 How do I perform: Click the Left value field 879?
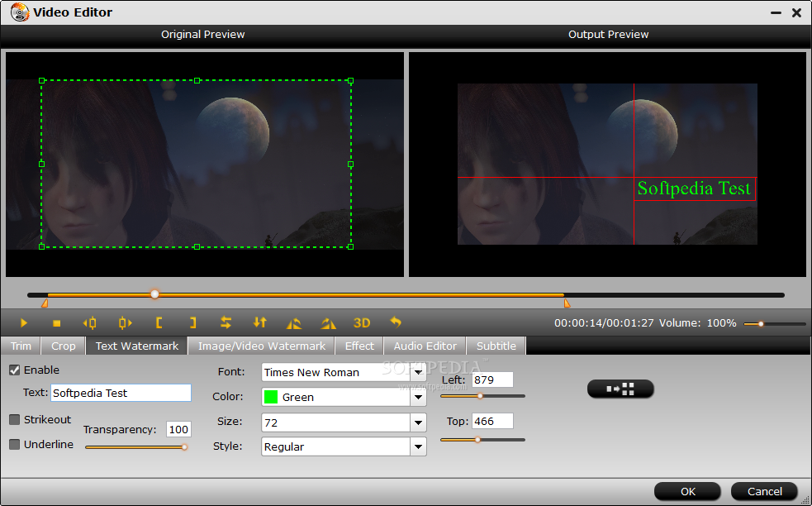point(492,379)
